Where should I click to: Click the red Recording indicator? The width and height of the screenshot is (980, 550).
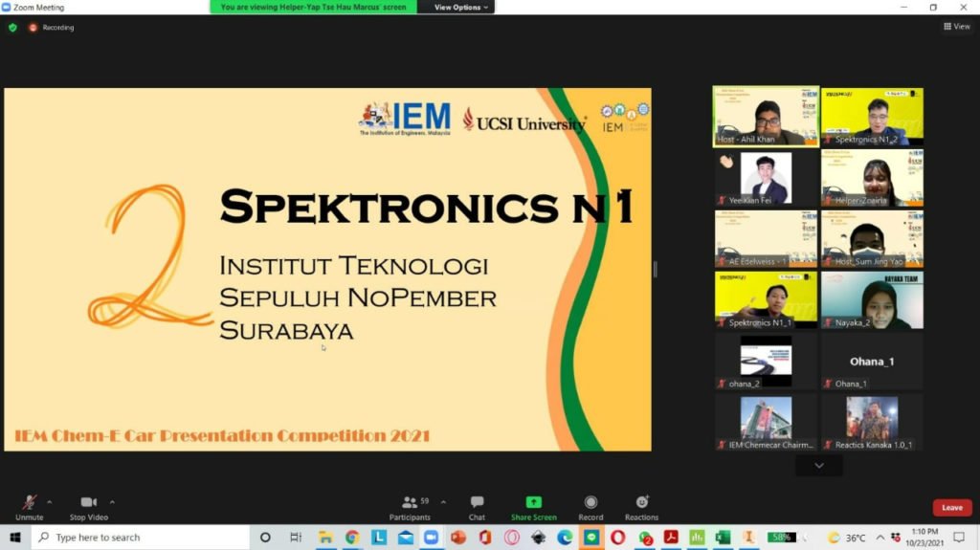pyautogui.click(x=52, y=28)
